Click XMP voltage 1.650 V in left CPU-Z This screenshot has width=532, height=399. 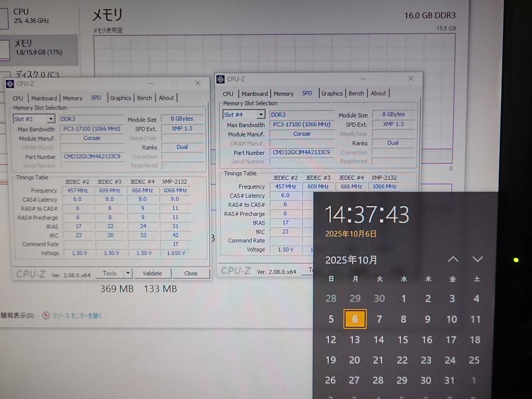click(x=176, y=253)
